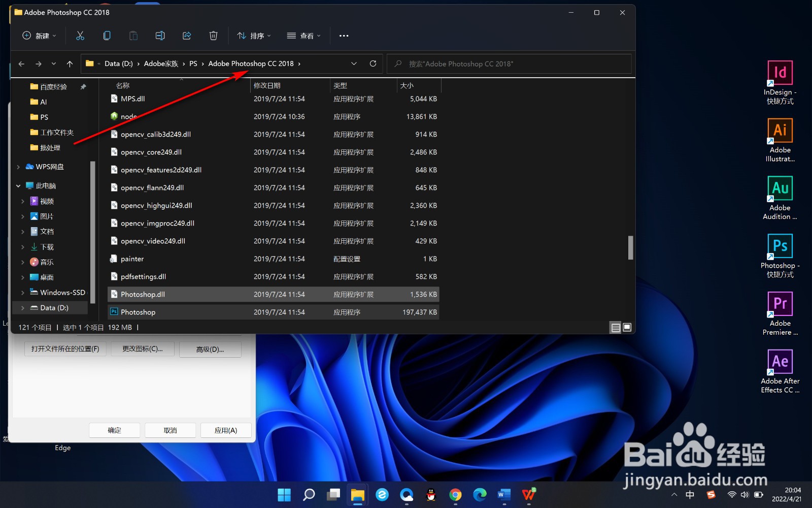Go up one folder level arrow
Screen dimensions: 812x508
(x=70, y=63)
